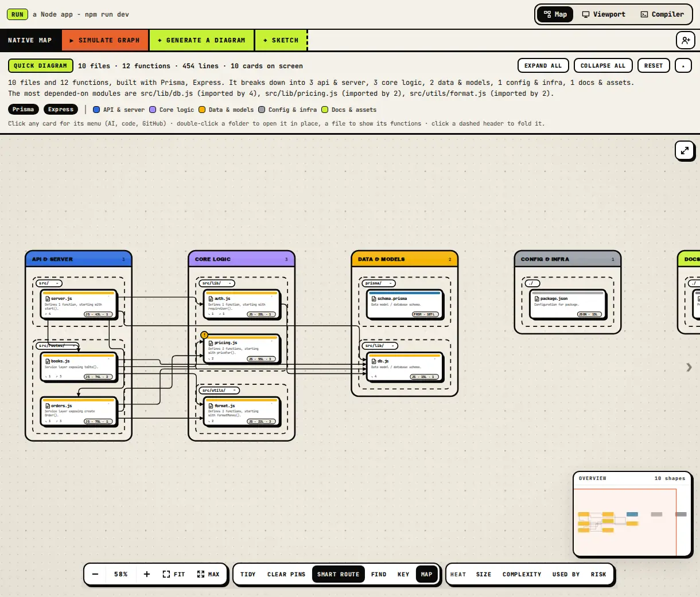Click TIDY in the bottom toolbar
Screen dimensions: 700x597
point(248,574)
